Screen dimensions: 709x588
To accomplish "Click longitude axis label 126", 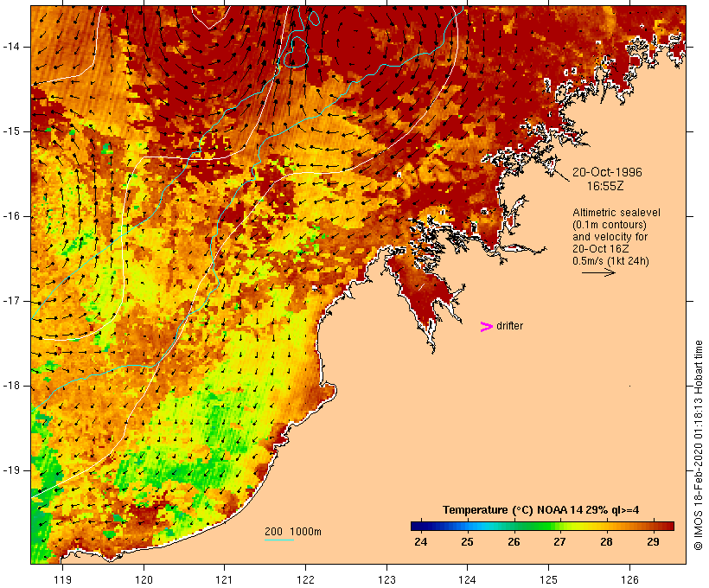I will (x=629, y=579).
